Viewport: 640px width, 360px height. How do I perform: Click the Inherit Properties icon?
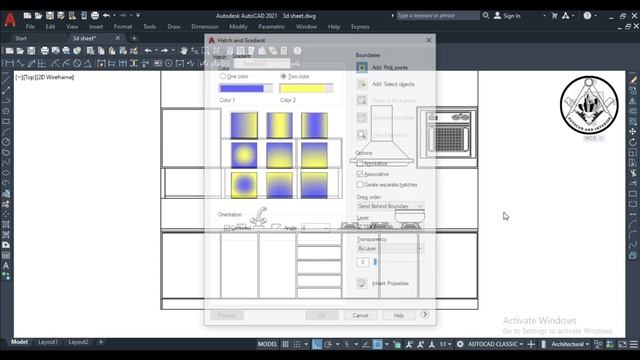click(362, 283)
